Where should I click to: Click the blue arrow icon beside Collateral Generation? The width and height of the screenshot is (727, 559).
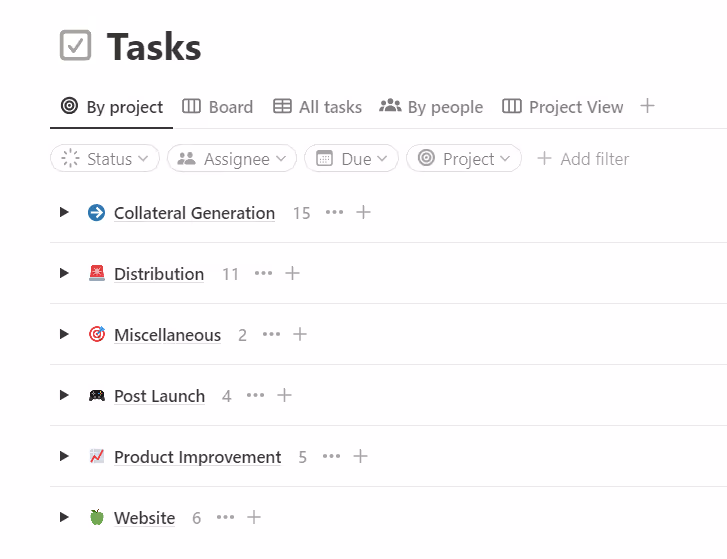[96, 212]
